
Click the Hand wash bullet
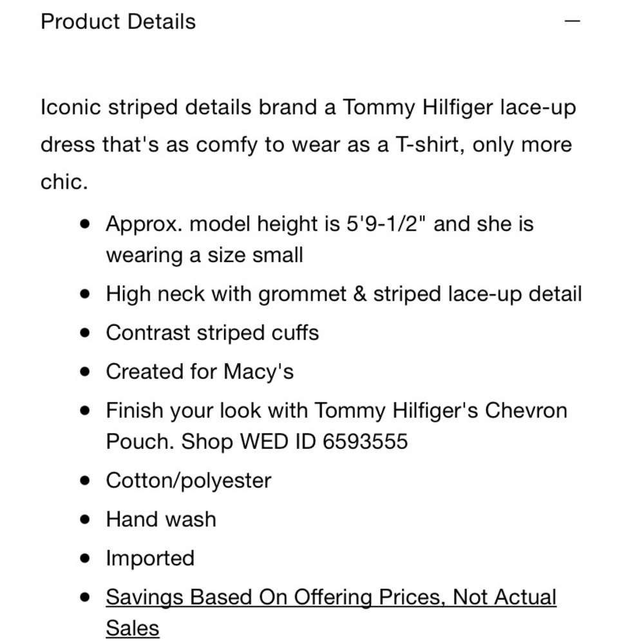[x=161, y=519]
